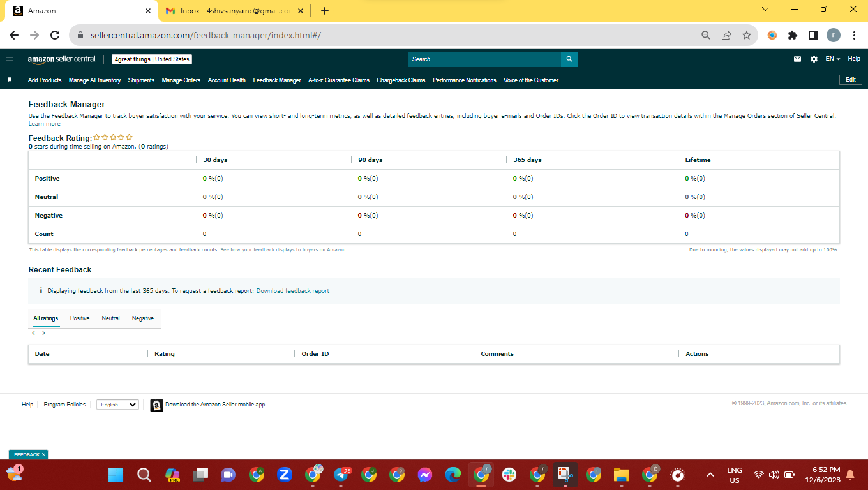Open Manage All Inventory

[x=94, y=80]
